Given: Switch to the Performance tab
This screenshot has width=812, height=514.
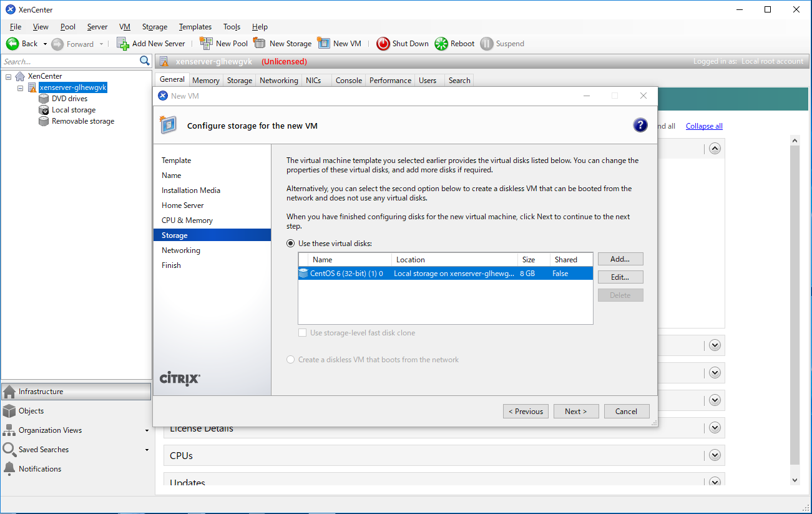Looking at the screenshot, I should click(390, 81).
